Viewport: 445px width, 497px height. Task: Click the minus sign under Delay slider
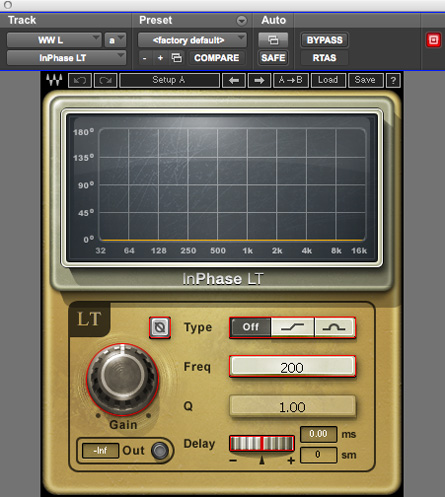coord(233,461)
